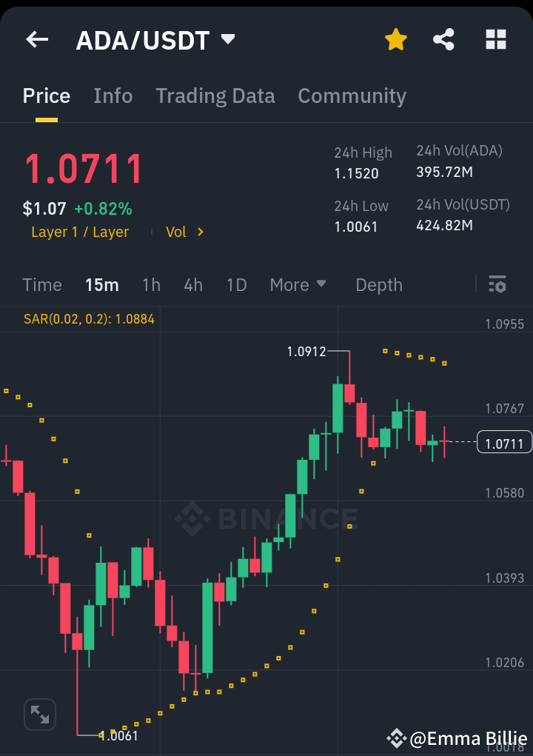Switch to the Trading Data tab
Image resolution: width=533 pixels, height=756 pixels.
point(215,96)
